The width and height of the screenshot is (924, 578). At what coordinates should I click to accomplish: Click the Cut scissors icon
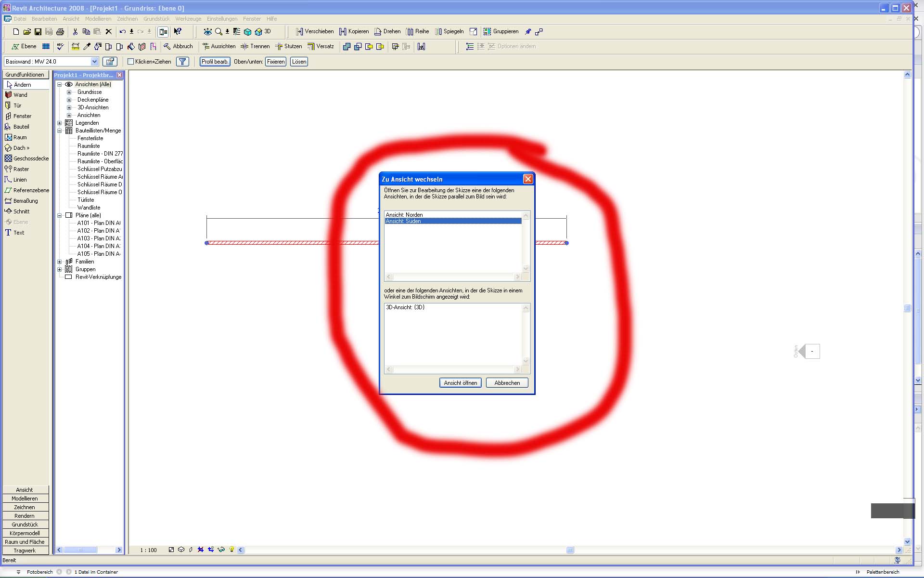75,32
